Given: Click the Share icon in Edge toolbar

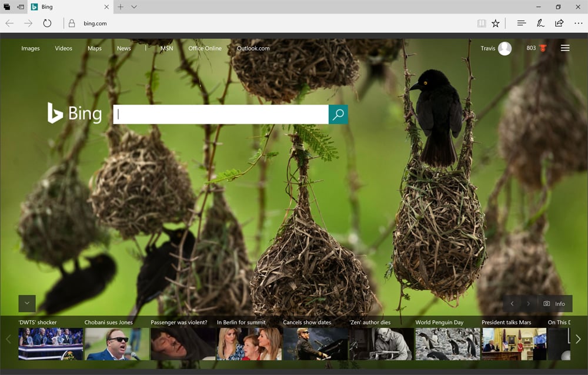Looking at the screenshot, I should pos(559,24).
